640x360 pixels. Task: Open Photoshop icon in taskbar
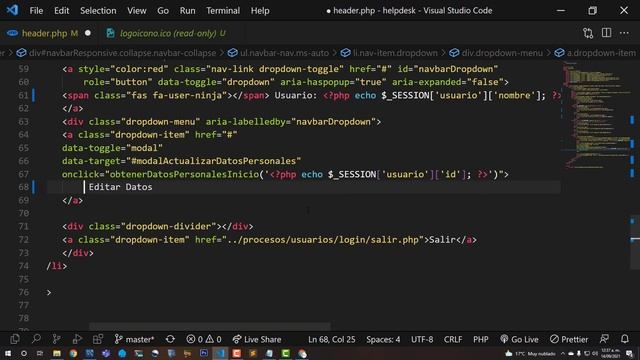tap(204, 353)
